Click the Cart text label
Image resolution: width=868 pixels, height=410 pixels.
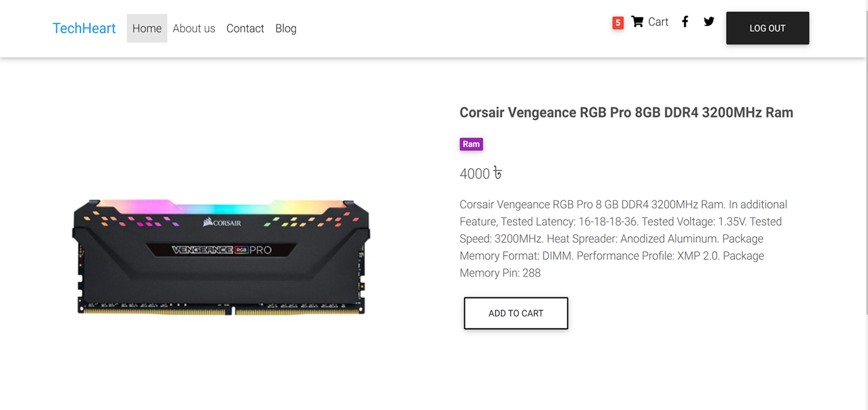(x=658, y=22)
